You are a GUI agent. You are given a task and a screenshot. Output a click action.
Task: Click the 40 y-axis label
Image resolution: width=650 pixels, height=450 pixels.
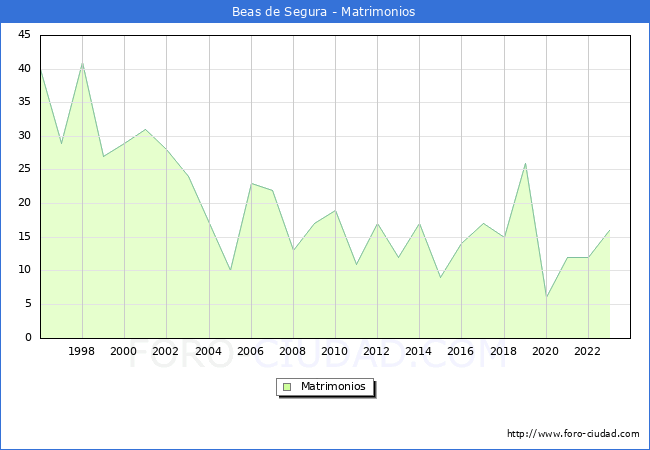point(24,68)
